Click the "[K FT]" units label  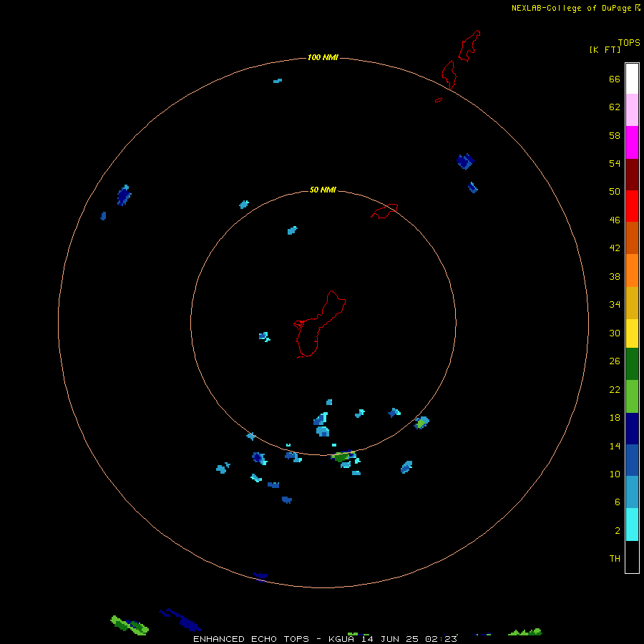click(x=605, y=50)
